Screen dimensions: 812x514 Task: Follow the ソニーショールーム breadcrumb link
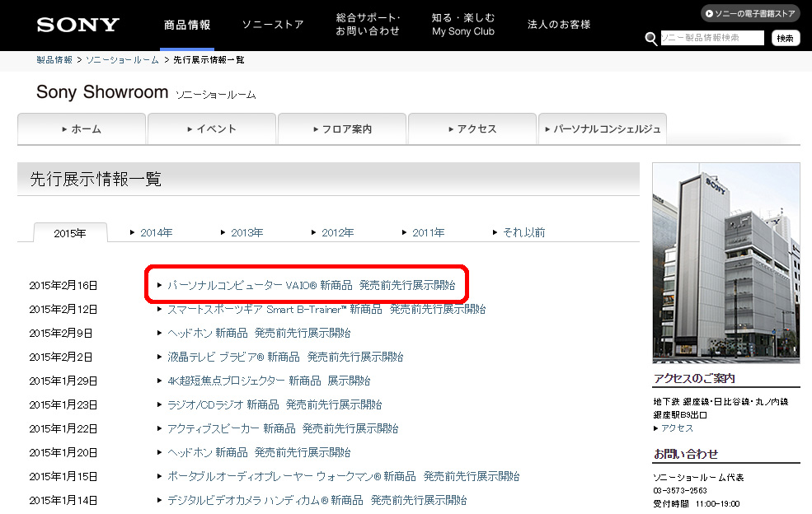point(122,60)
